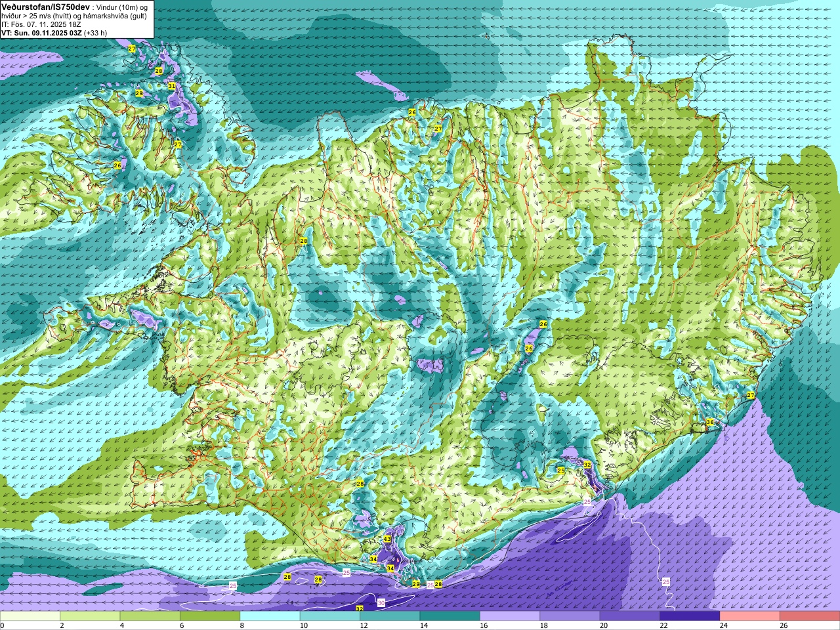Click the "VT: Sun. 09.11.2025 03Z" valid time
The width and height of the screenshot is (840, 630).
(41, 33)
